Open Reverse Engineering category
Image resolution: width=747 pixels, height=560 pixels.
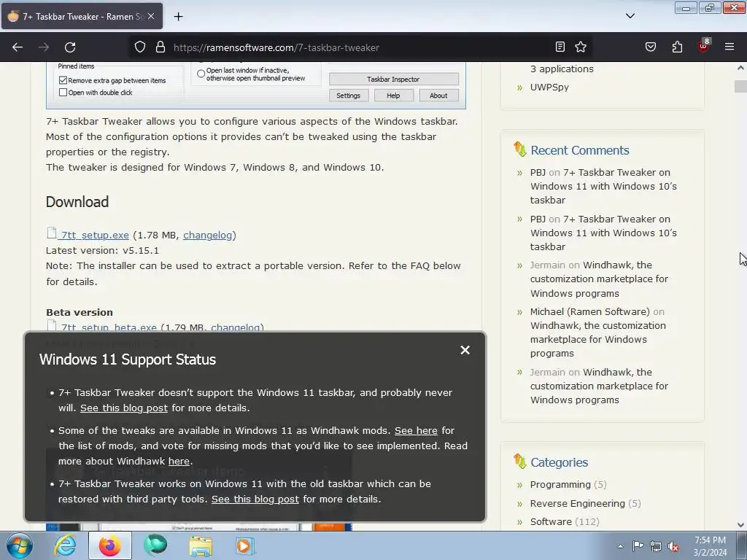pos(578,503)
